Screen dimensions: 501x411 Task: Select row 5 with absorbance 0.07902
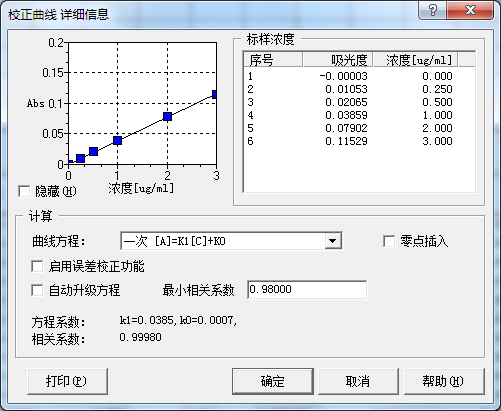pyautogui.click(x=359, y=128)
